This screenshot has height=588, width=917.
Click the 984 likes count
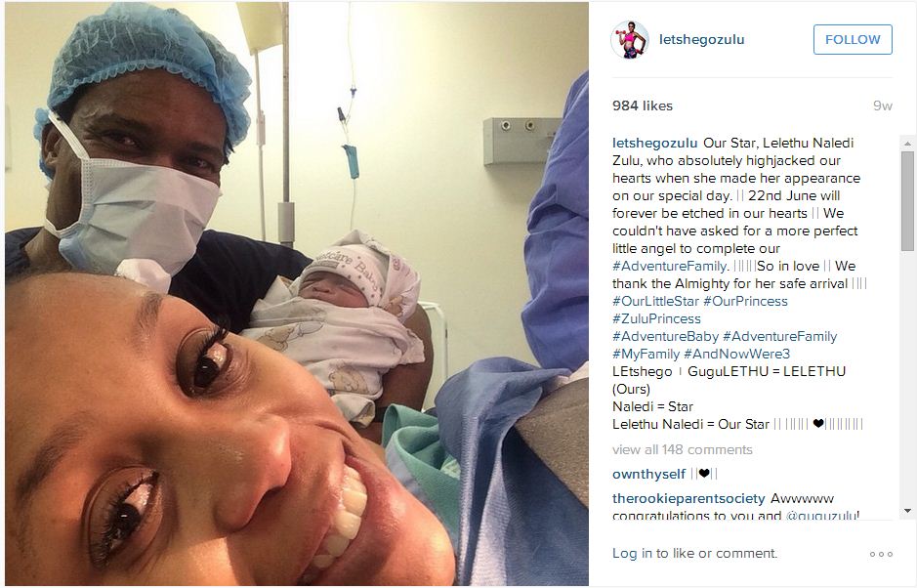click(x=643, y=105)
